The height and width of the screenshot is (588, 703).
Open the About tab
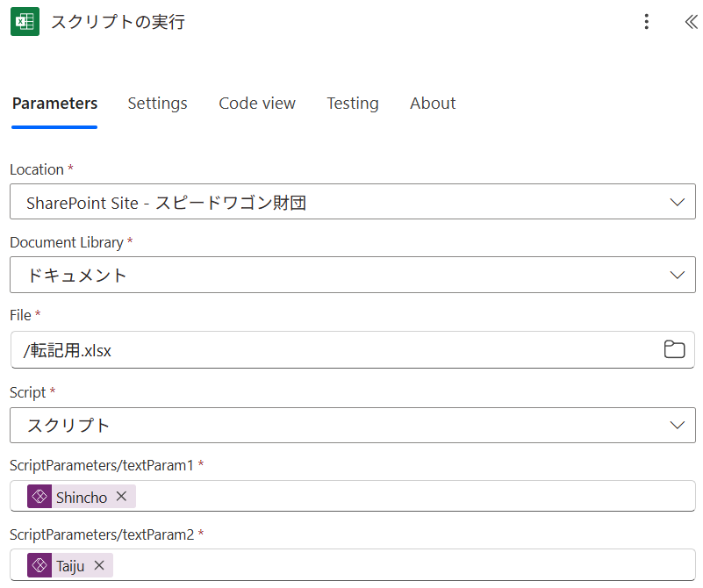433,104
